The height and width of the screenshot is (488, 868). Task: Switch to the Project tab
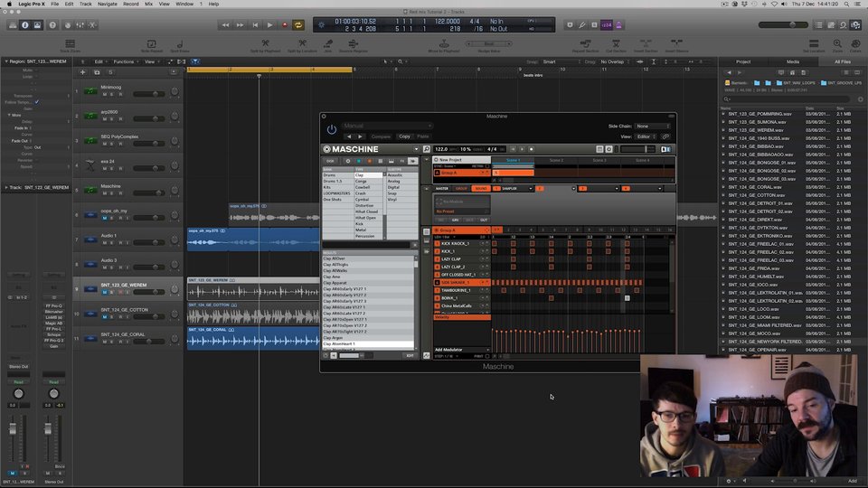743,62
